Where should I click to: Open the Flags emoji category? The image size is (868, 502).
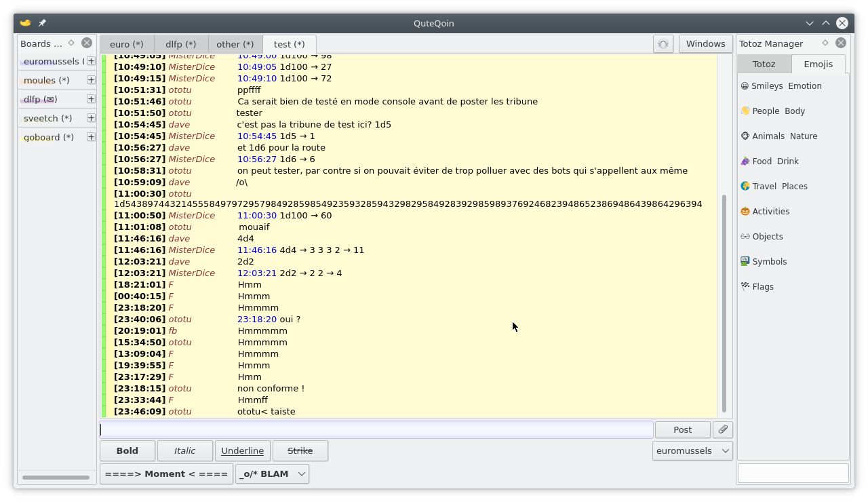pyautogui.click(x=757, y=287)
